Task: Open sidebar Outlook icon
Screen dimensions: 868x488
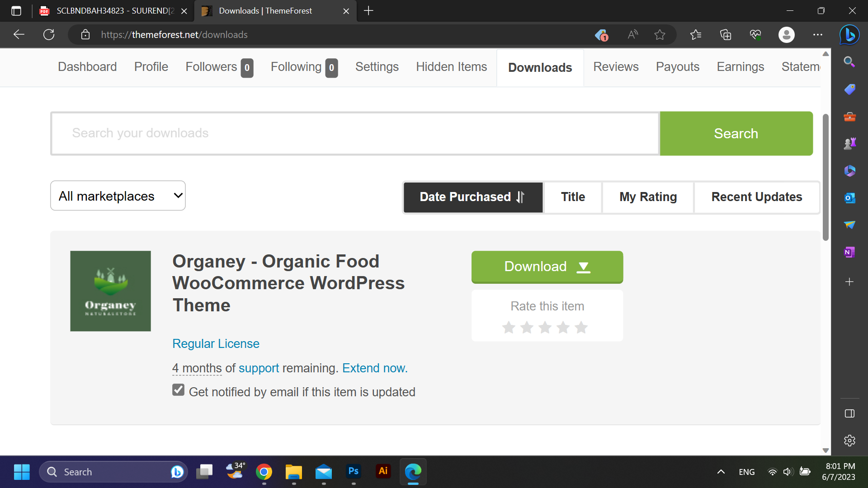Action: tap(849, 198)
